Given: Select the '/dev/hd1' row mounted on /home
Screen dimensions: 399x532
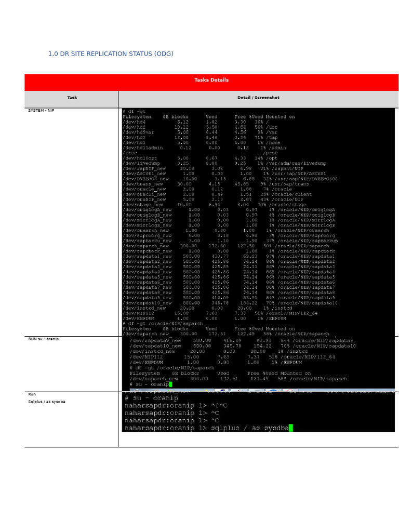Looking at the screenshot, I should (201, 142).
